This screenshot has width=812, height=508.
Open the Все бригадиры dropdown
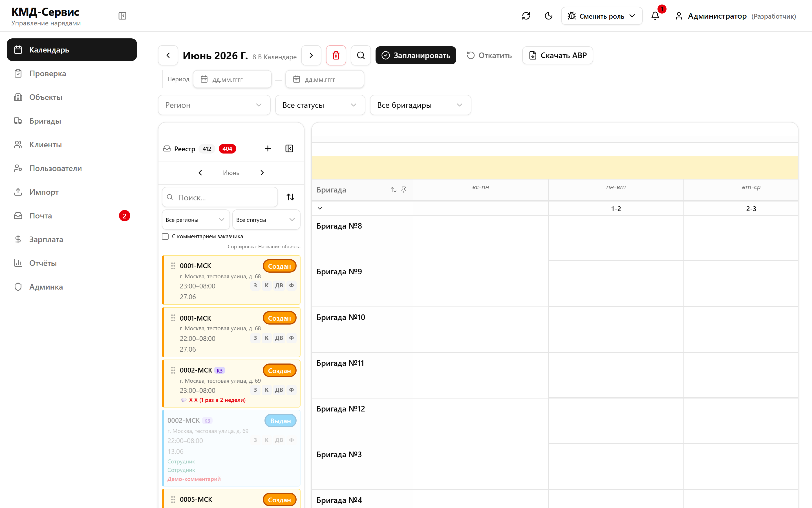420,105
